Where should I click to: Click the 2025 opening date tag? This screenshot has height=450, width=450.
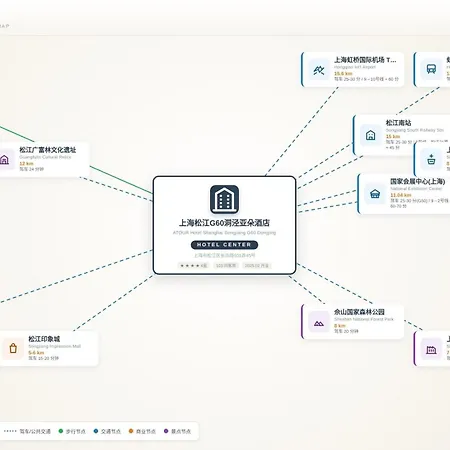pos(257,266)
